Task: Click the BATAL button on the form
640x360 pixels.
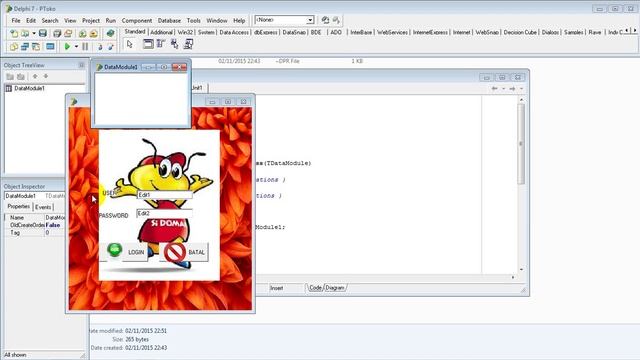Action: (x=185, y=252)
